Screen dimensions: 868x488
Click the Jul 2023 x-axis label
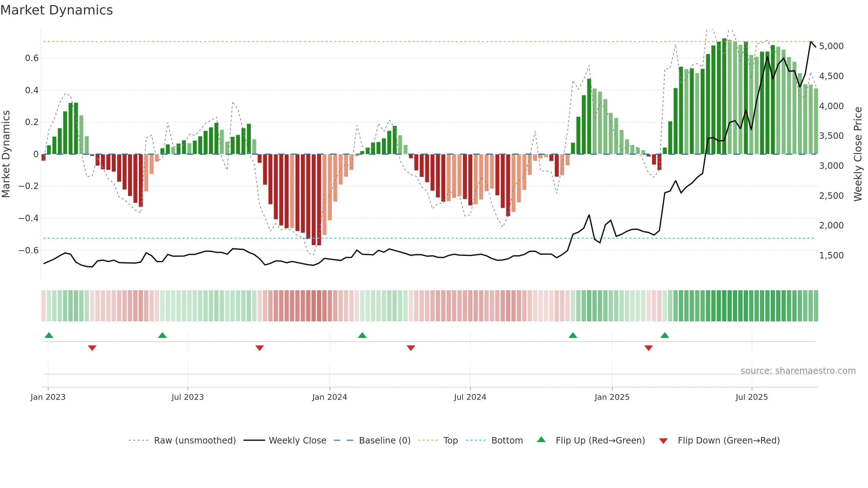pos(188,397)
